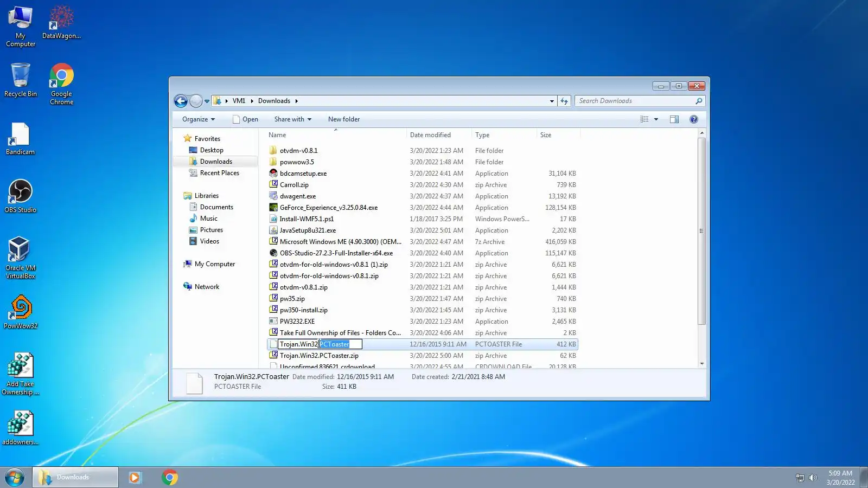868x488 pixels.
Task: Click the Open toolbar button
Action: coord(245,119)
